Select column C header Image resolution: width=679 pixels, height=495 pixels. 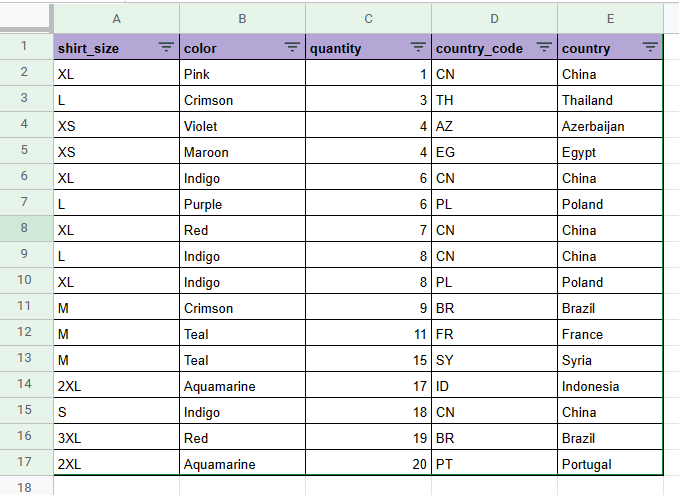pyautogui.click(x=369, y=19)
